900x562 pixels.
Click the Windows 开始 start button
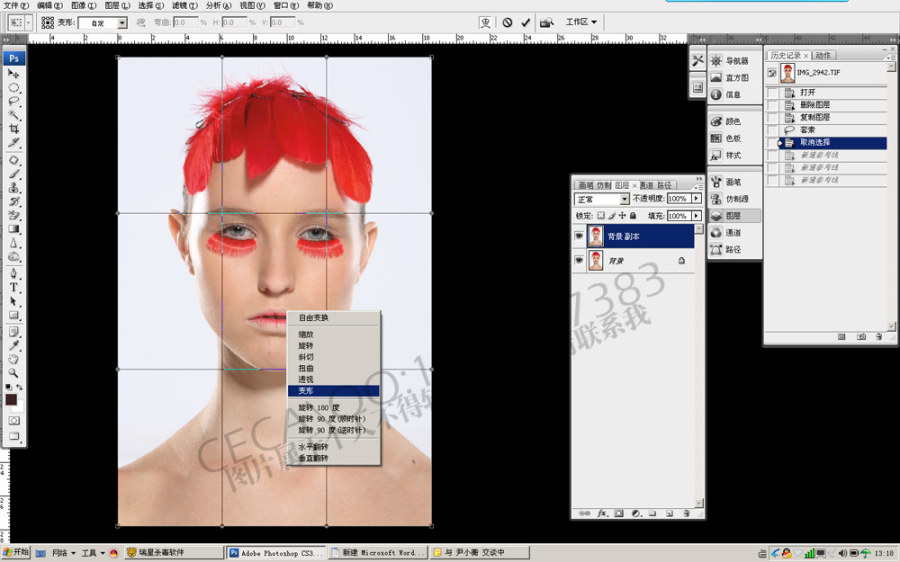(x=15, y=552)
